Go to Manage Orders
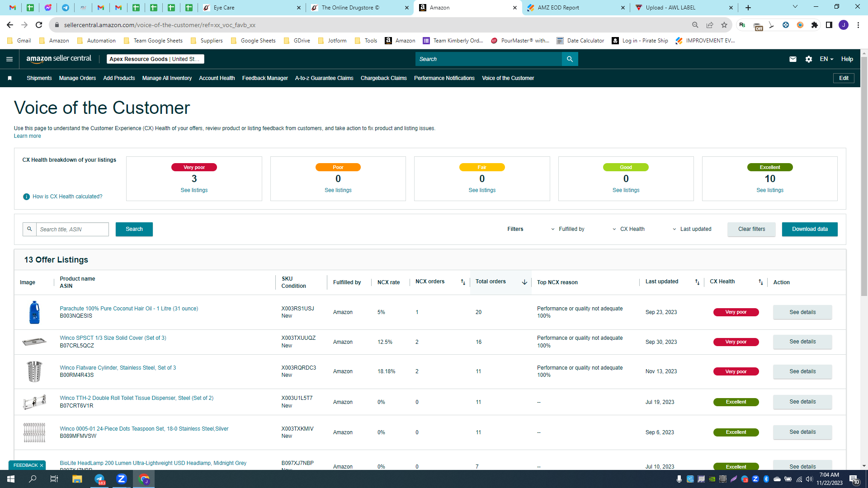868x488 pixels. [77, 78]
